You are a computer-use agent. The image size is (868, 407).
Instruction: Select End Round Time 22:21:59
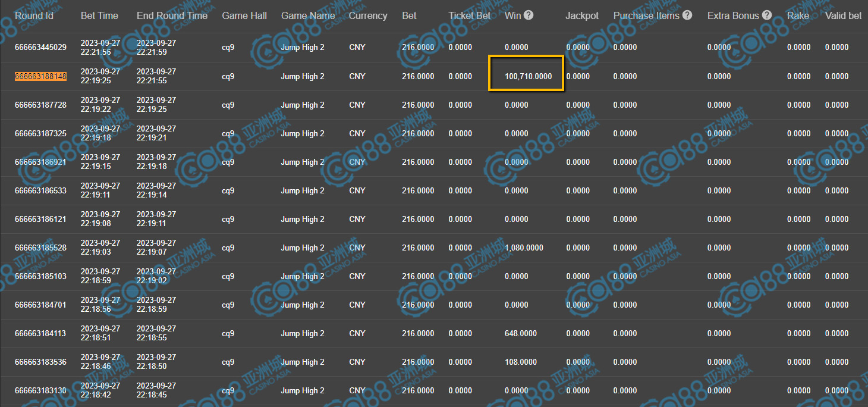click(x=156, y=48)
